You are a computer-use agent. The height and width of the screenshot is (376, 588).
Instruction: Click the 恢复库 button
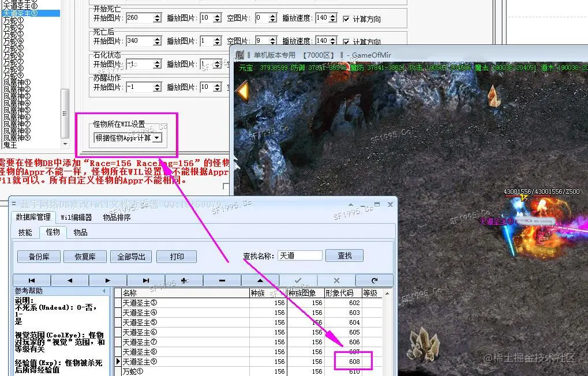pos(85,257)
